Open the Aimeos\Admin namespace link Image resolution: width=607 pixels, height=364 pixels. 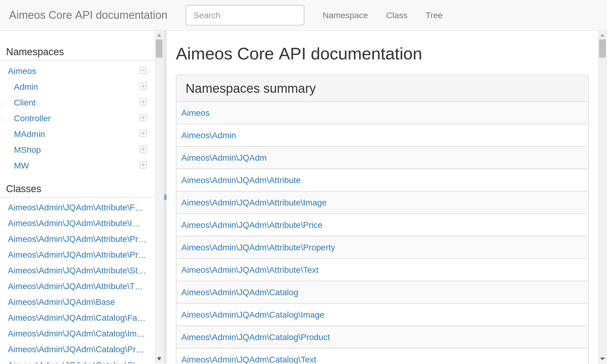[208, 135]
